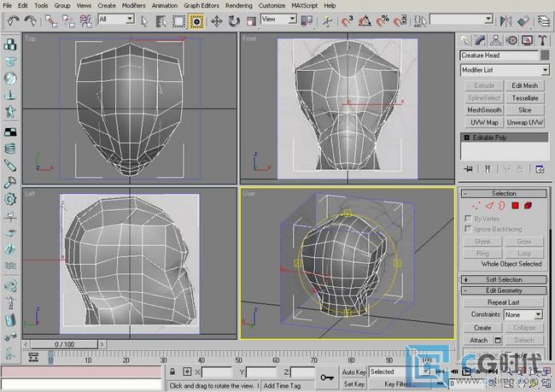The image size is (555, 392).
Task: Open the Rendering menu
Action: pos(239,5)
